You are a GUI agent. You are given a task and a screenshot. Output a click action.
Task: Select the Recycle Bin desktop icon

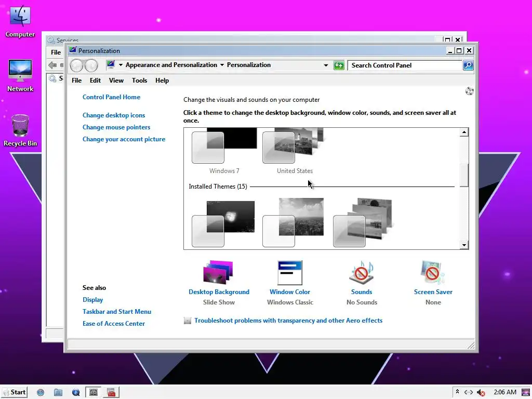(20, 130)
